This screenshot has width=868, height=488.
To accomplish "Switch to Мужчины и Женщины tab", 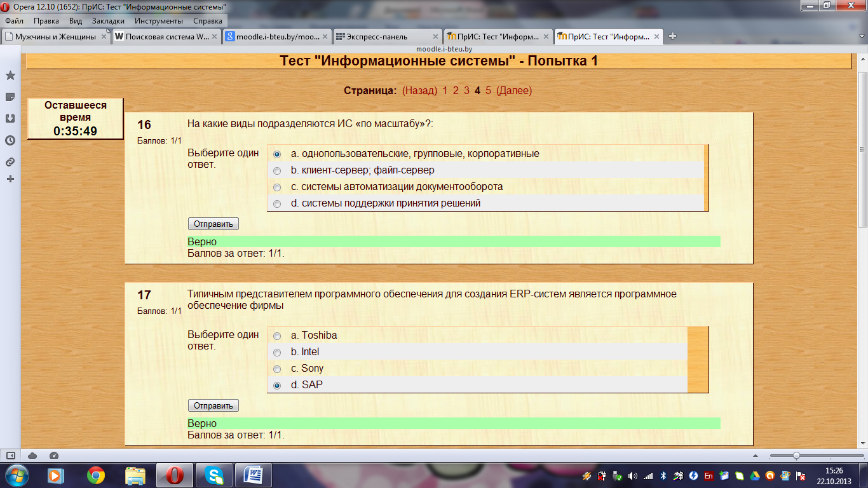I will (56, 36).
